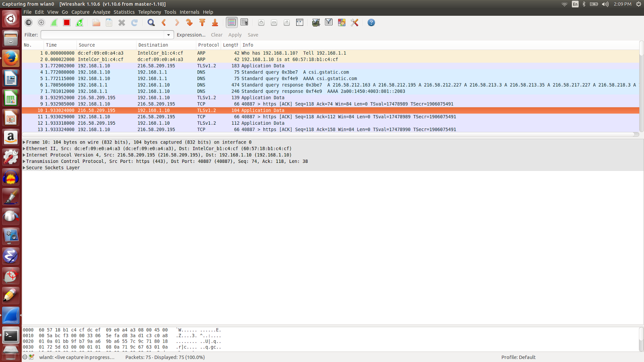Open the Find Packet search tool

coord(151,22)
